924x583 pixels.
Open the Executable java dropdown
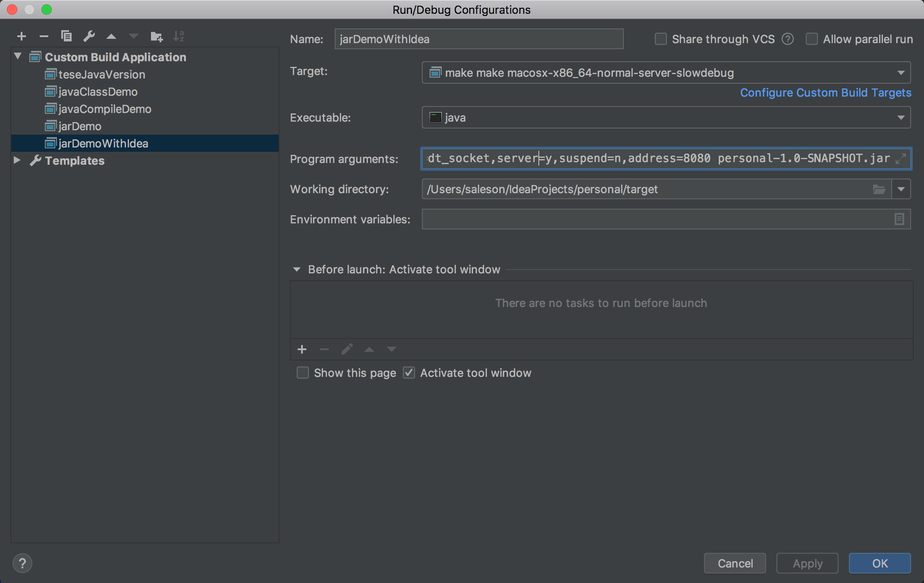click(x=901, y=118)
